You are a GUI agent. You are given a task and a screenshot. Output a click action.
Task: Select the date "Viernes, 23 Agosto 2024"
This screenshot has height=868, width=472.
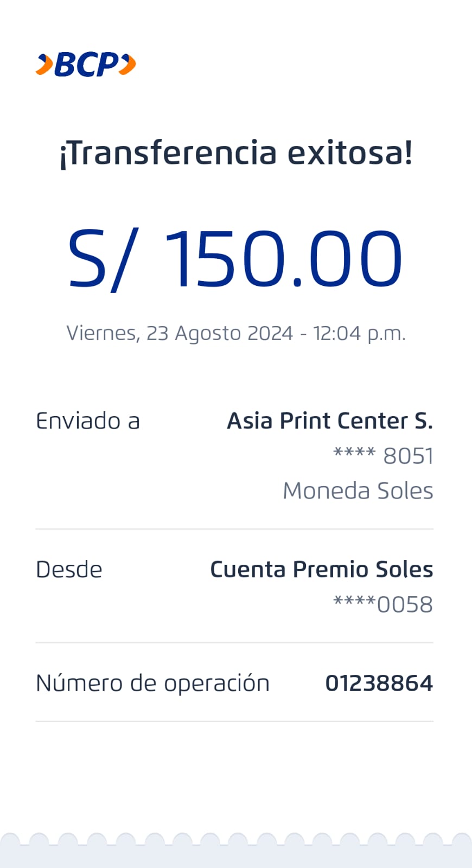[179, 333]
